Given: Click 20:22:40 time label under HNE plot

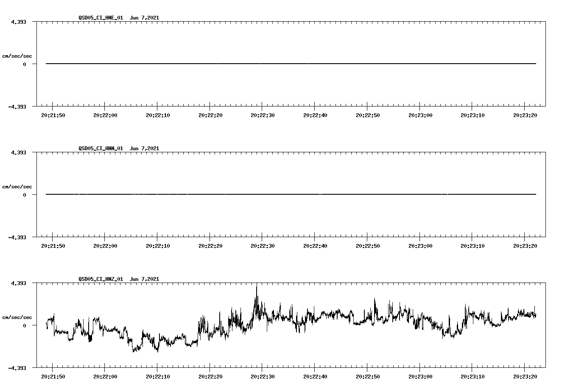Looking at the screenshot, I should pyautogui.click(x=315, y=115).
